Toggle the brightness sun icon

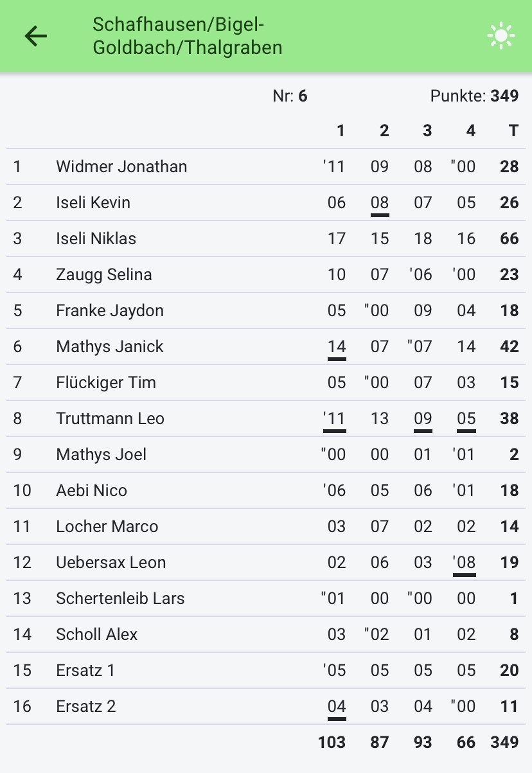[501, 36]
